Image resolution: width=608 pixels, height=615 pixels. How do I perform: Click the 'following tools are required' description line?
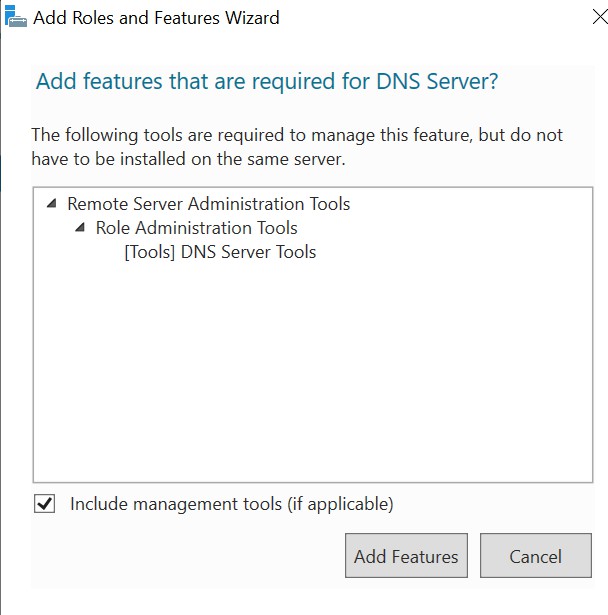coord(297,135)
